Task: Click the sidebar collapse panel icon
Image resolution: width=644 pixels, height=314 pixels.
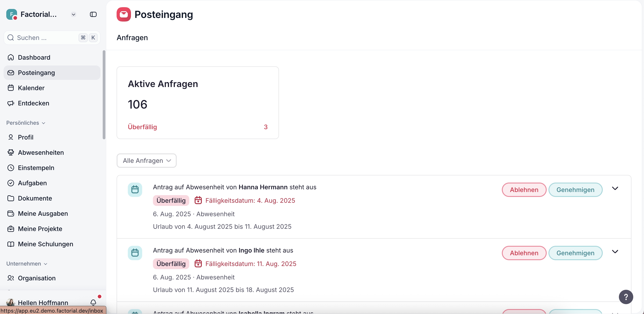Action: (93, 15)
